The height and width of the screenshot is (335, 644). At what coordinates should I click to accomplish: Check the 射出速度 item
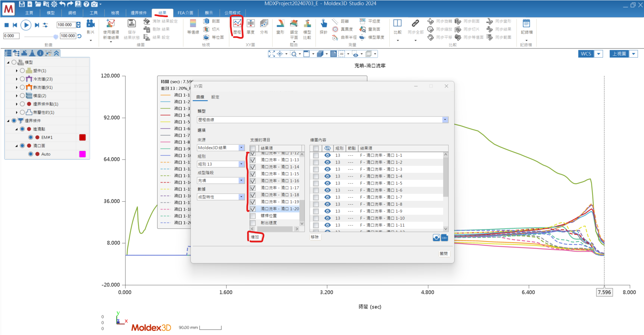[253, 223]
